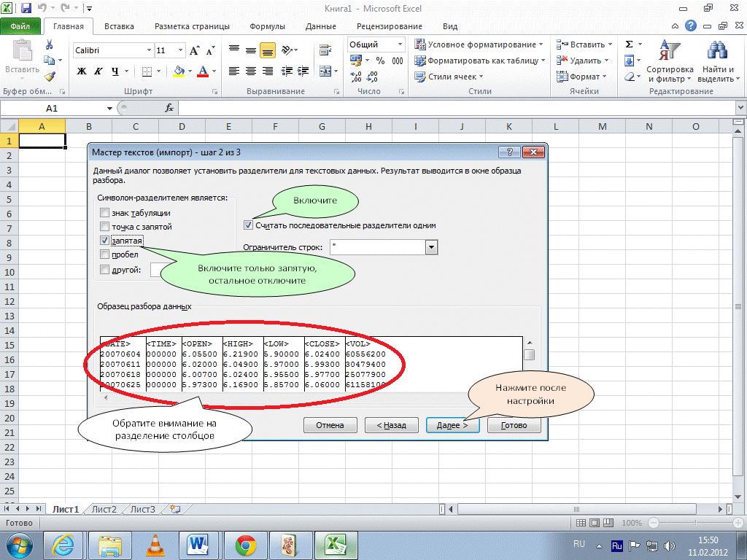The height and width of the screenshot is (560, 747).
Task: Switch to the Данные ribbon tab
Action: point(321,26)
